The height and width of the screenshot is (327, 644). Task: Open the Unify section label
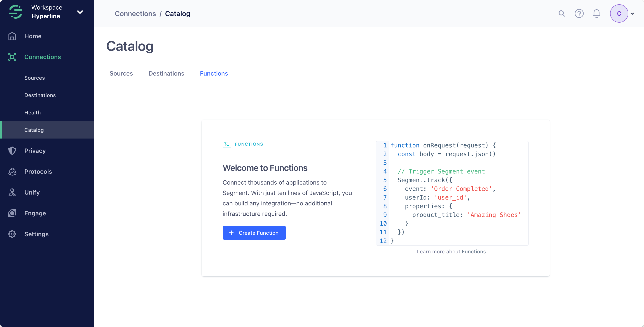(x=32, y=192)
